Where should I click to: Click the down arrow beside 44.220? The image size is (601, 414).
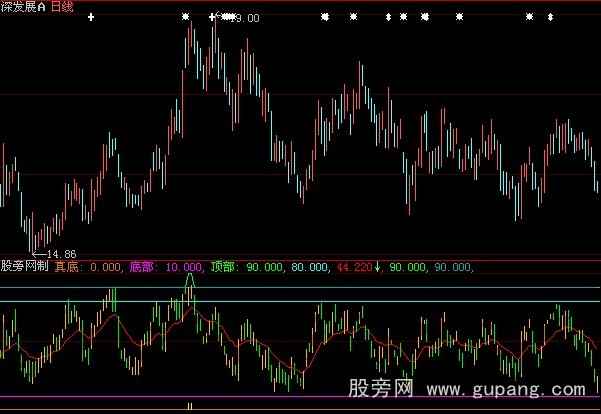coord(378,268)
